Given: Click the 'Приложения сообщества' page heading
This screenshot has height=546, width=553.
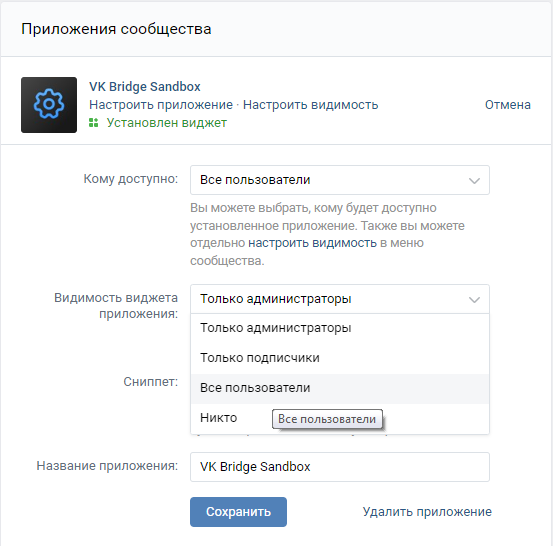Looking at the screenshot, I should (x=116, y=29).
